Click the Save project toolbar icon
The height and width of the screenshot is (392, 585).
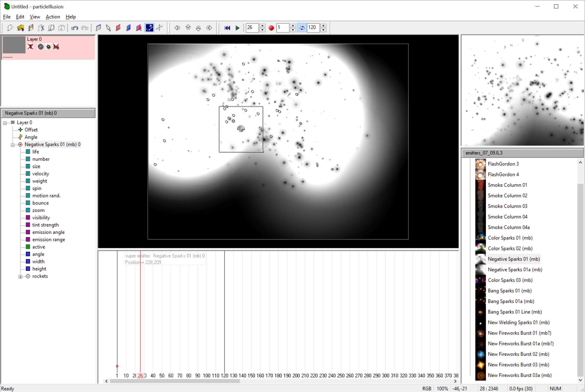(x=31, y=28)
